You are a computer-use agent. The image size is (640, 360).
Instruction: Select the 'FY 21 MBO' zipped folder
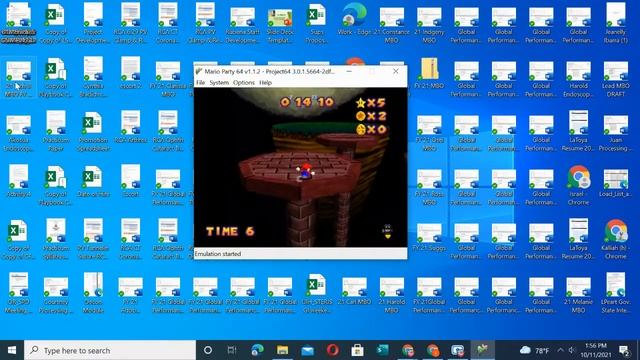429,73
